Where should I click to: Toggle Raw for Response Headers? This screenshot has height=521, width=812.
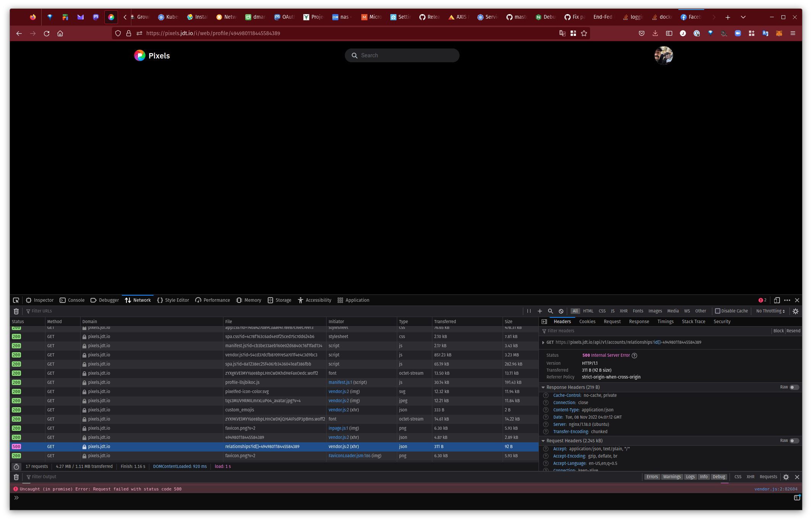click(x=794, y=387)
